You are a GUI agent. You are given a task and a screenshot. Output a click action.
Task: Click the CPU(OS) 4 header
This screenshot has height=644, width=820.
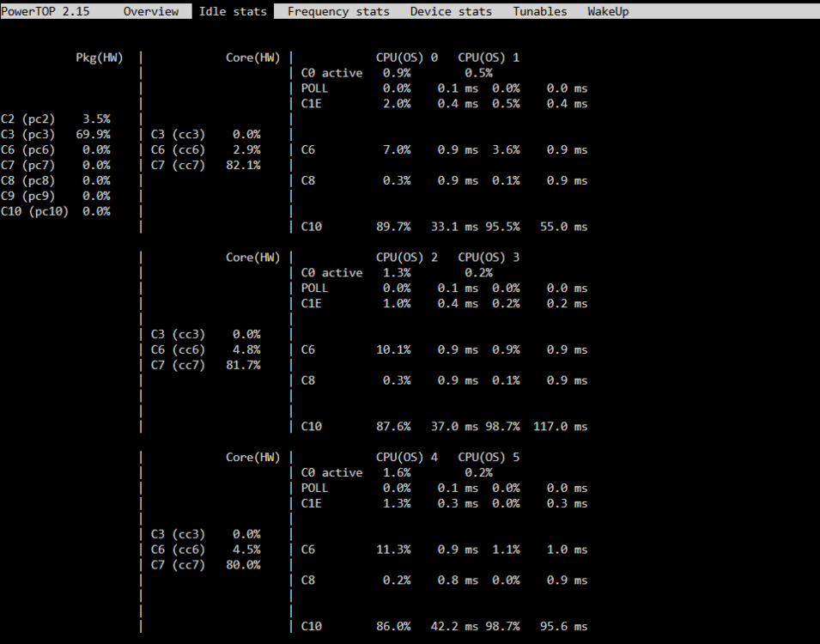coord(406,457)
